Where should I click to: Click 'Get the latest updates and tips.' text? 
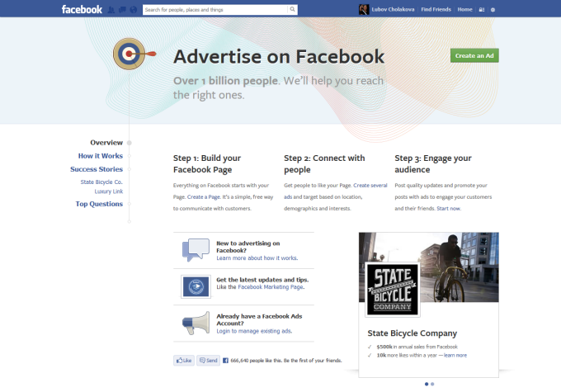pos(262,280)
